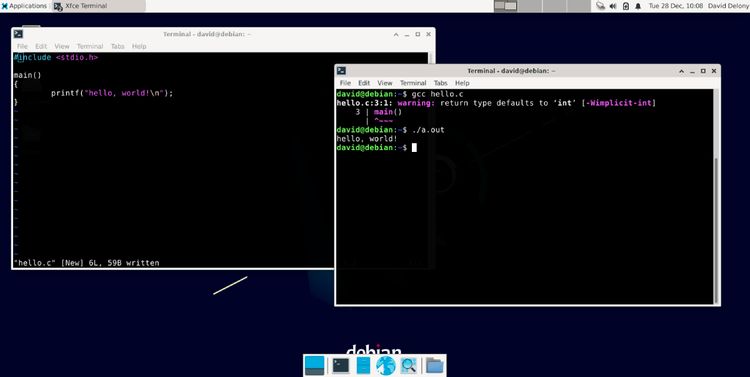Viewport: 750px width, 377px height.
Task: Click the title bar of the gcc terminal window
Action: (x=511, y=71)
